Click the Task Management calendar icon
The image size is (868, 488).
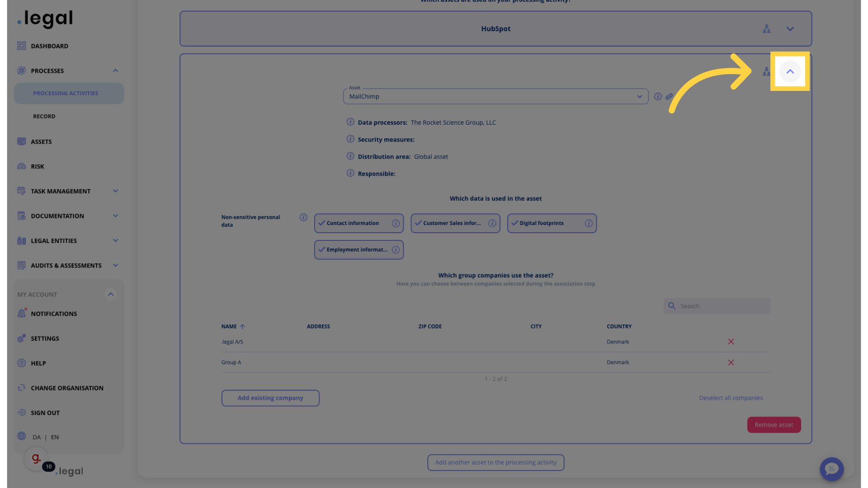(x=21, y=191)
